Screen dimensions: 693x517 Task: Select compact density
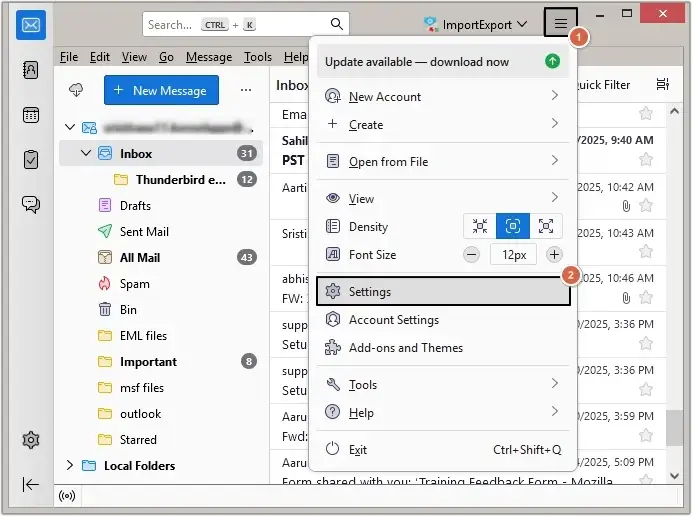(480, 226)
